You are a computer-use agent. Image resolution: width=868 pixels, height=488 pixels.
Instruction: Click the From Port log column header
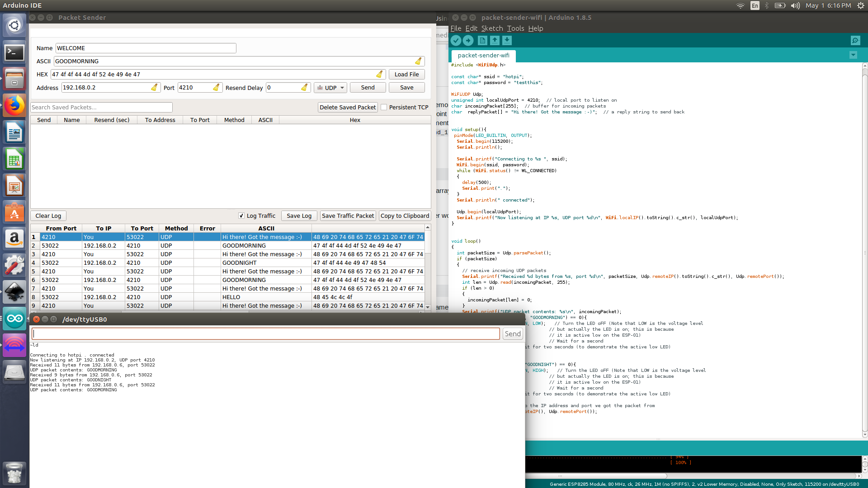point(61,228)
